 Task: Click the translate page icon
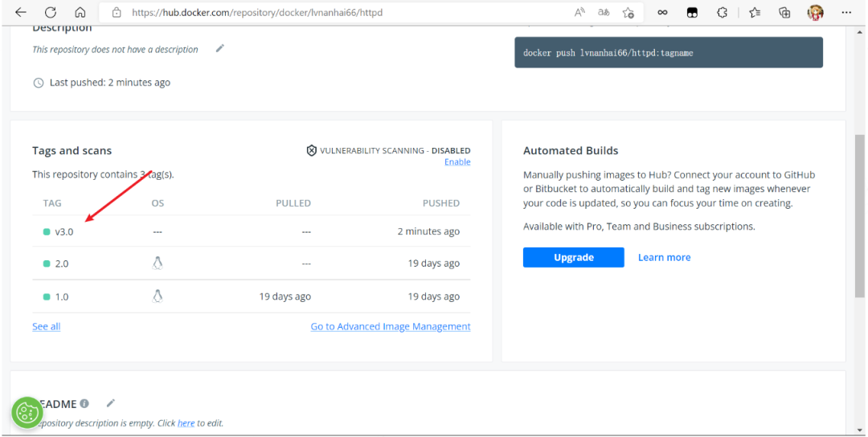(x=604, y=12)
